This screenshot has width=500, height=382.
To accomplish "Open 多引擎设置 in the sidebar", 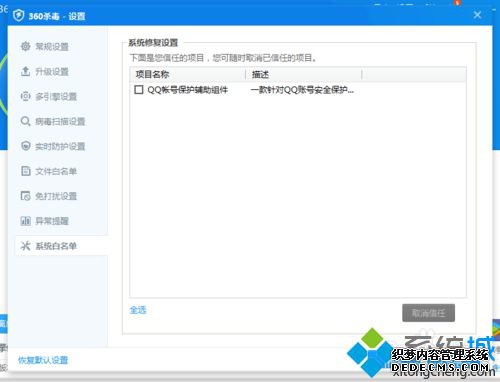I will pyautogui.click(x=56, y=97).
